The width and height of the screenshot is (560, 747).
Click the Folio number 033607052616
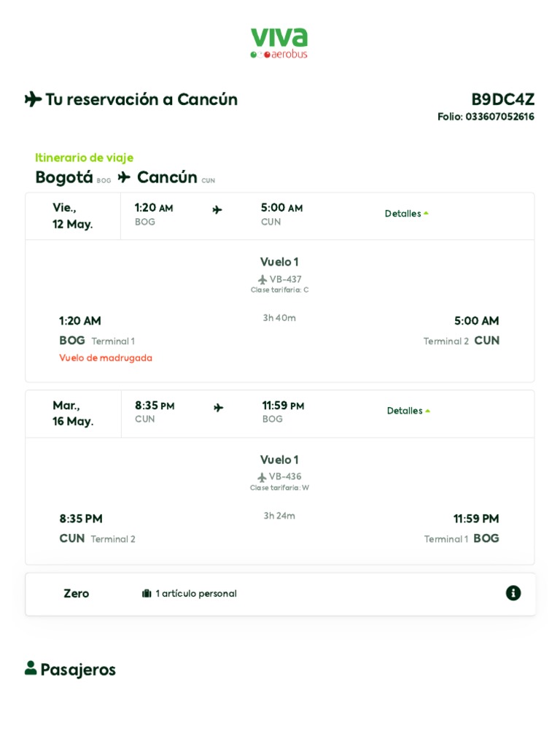pos(499,117)
